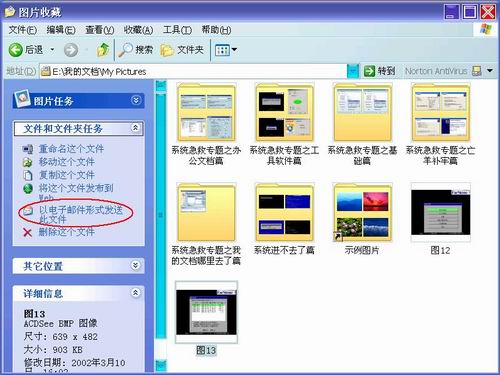The height and width of the screenshot is (375, 500).
Task: Expand the Other Places (其它位置) panel
Action: (x=135, y=265)
